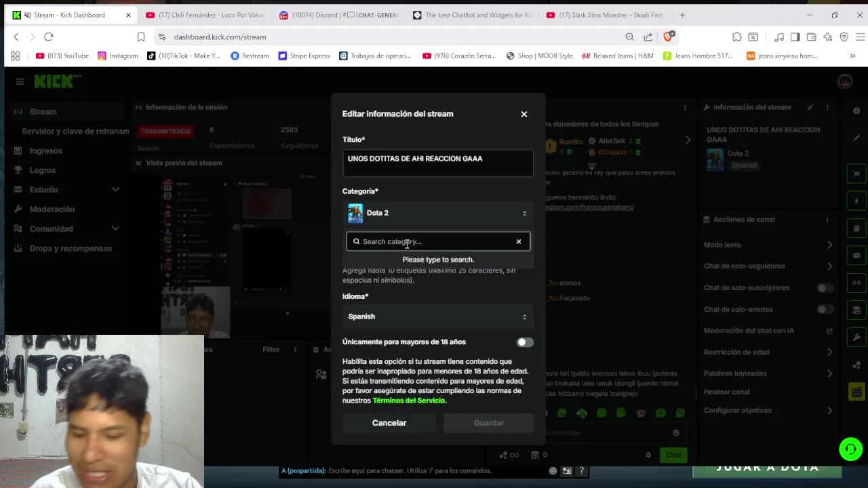
Task: Expand Configurar objetivos options
Action: [x=829, y=411]
